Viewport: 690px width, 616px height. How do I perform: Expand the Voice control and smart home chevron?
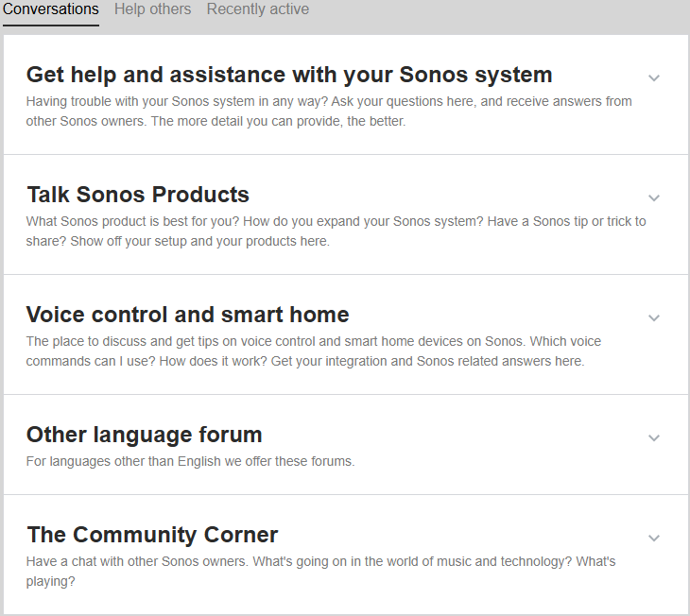click(x=654, y=318)
